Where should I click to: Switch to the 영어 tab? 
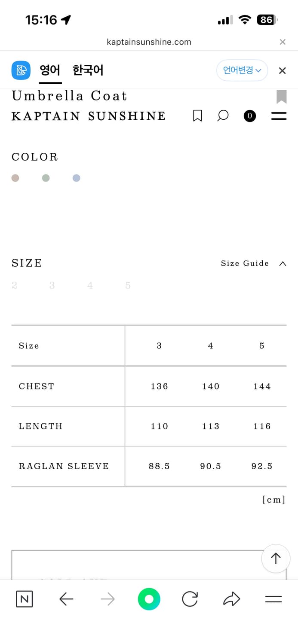pyautogui.click(x=50, y=70)
